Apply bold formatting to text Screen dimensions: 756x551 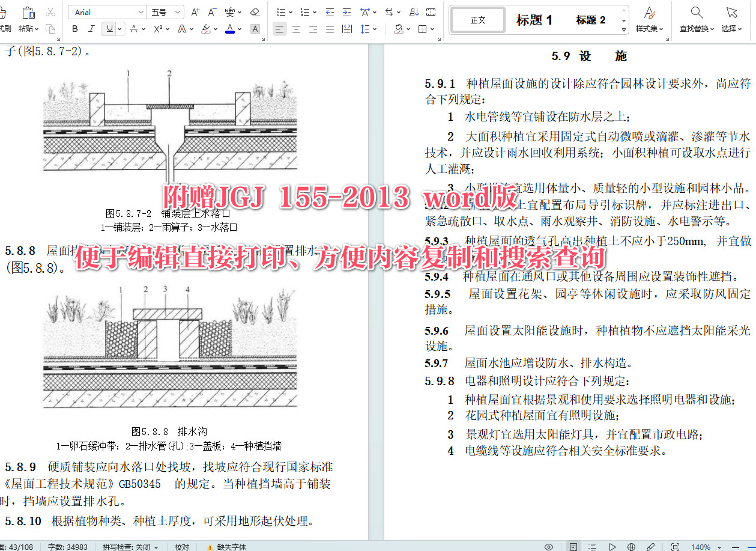tap(74, 28)
